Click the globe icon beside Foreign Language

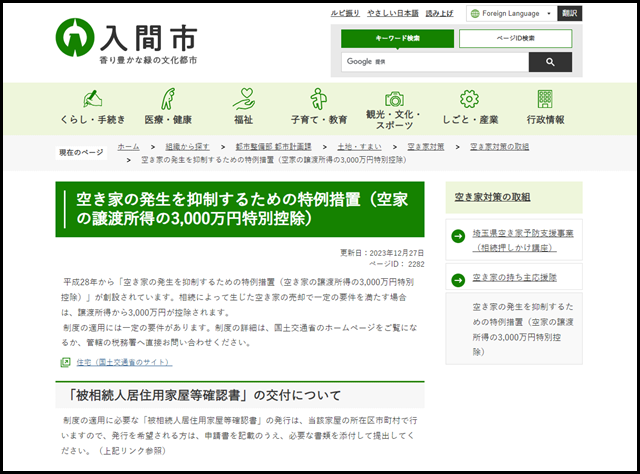tap(475, 13)
